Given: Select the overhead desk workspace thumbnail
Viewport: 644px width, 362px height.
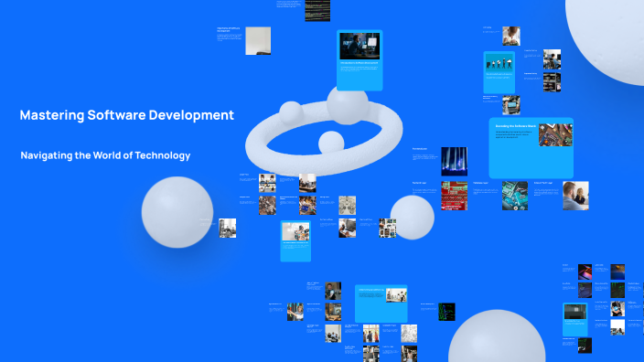Looking at the screenshot, I should [267, 183].
